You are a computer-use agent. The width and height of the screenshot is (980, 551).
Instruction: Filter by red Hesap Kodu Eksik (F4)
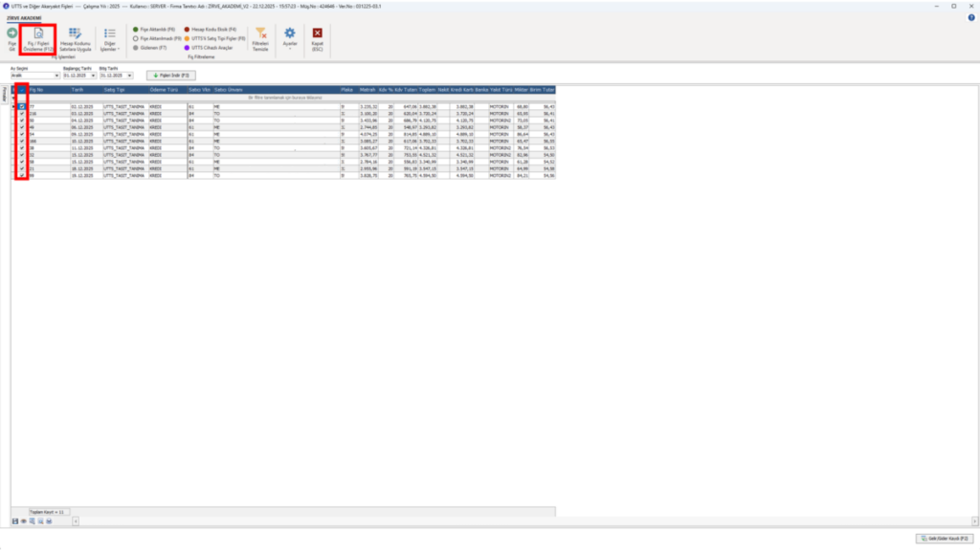pyautogui.click(x=210, y=30)
